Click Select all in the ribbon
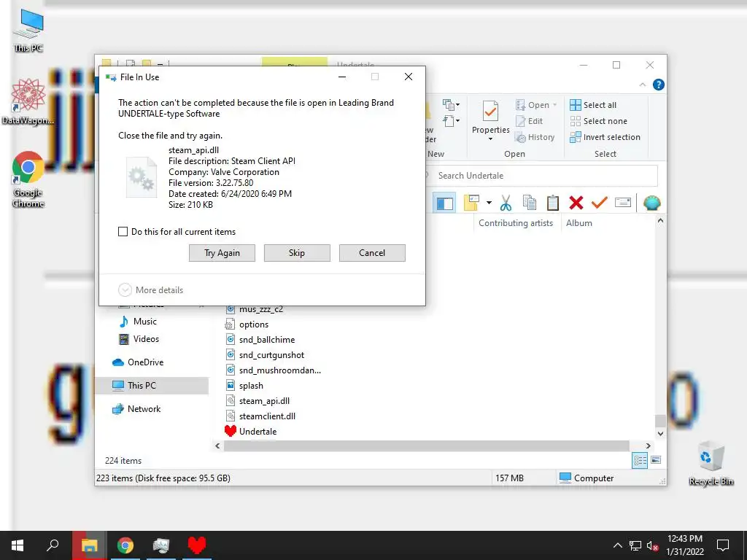The height and width of the screenshot is (560, 747). pos(593,105)
